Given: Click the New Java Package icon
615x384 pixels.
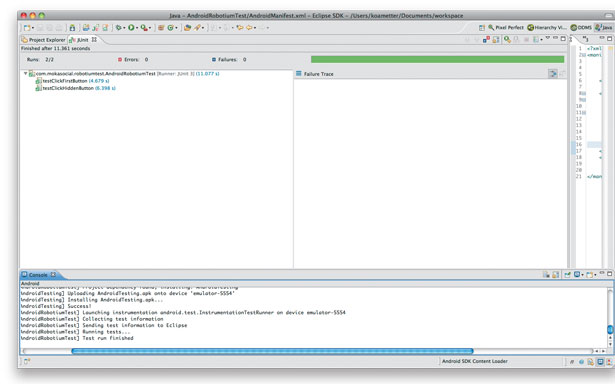Looking at the screenshot, I should (161, 28).
